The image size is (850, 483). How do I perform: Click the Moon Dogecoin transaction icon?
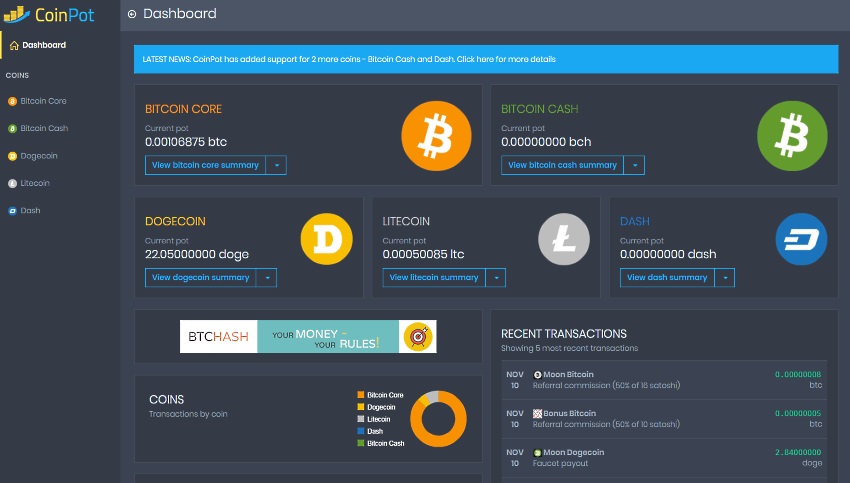[x=537, y=453]
